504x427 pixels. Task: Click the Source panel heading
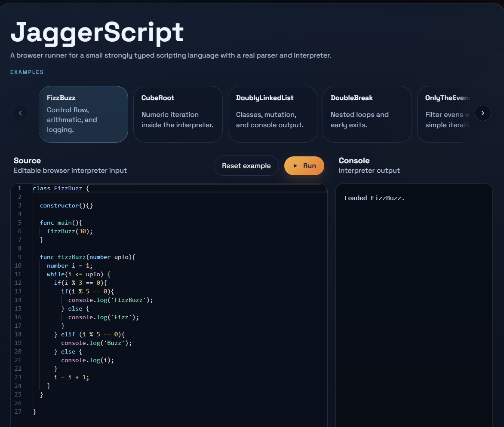point(28,161)
